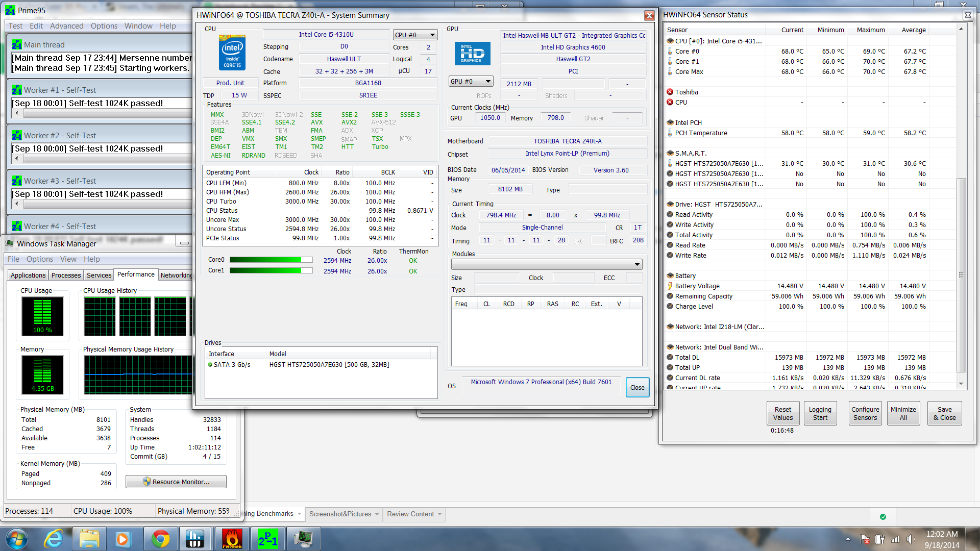Viewport: 980px width, 551px height.
Task: Switch to Task Manager Services tab
Action: point(99,275)
